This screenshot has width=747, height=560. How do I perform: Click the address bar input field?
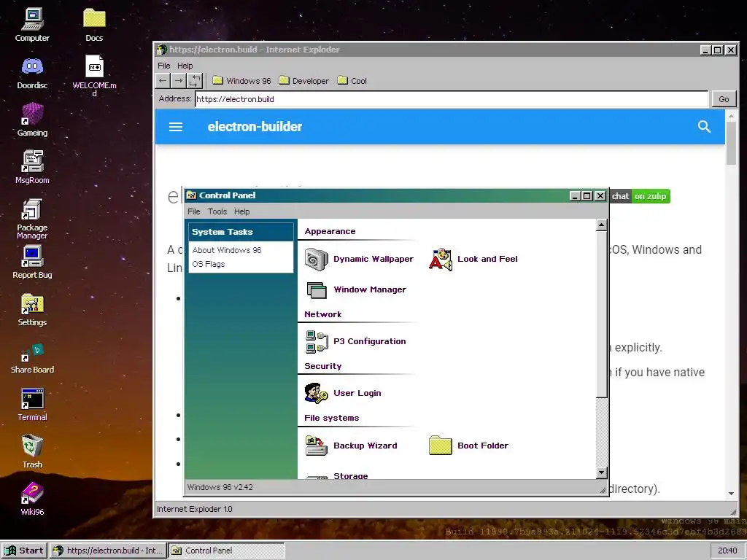pos(452,99)
